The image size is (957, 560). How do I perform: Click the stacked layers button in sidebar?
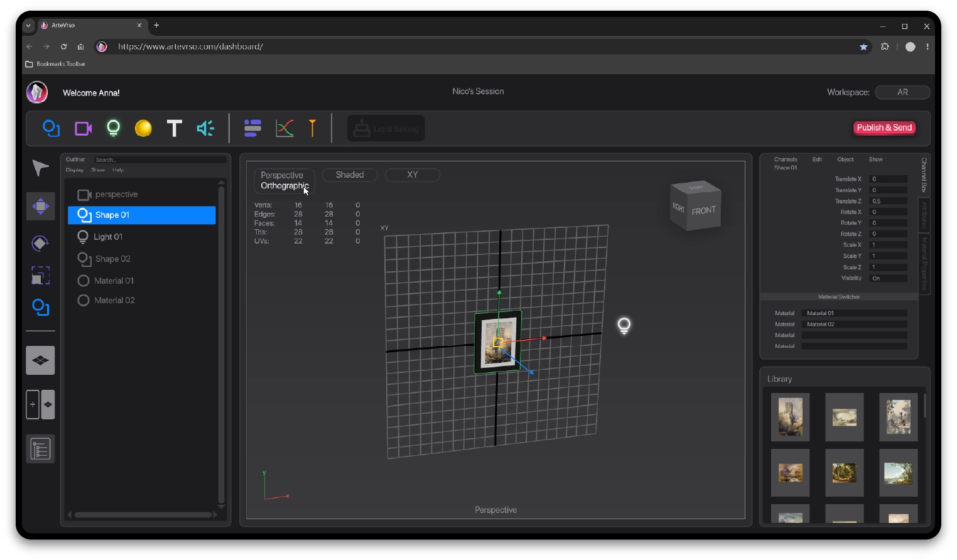[x=40, y=360]
